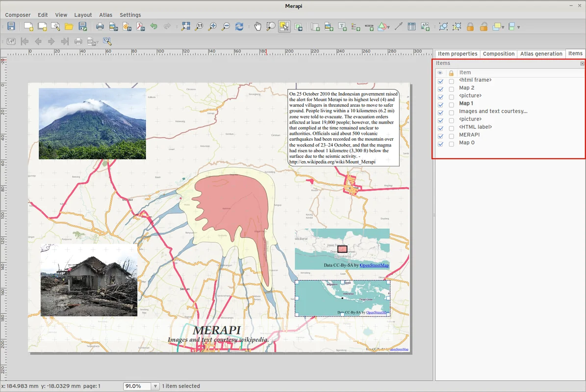Switch to the Composition tab
The image size is (586, 392).
[x=498, y=54]
